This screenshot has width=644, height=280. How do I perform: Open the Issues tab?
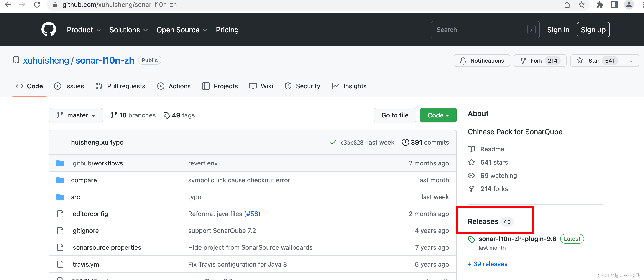pos(69,86)
